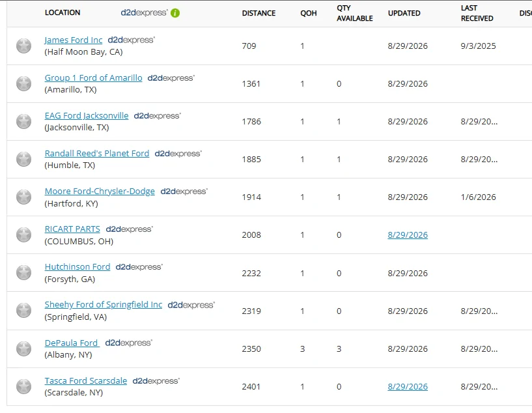Star RICART PARTS as favorite

click(x=23, y=235)
